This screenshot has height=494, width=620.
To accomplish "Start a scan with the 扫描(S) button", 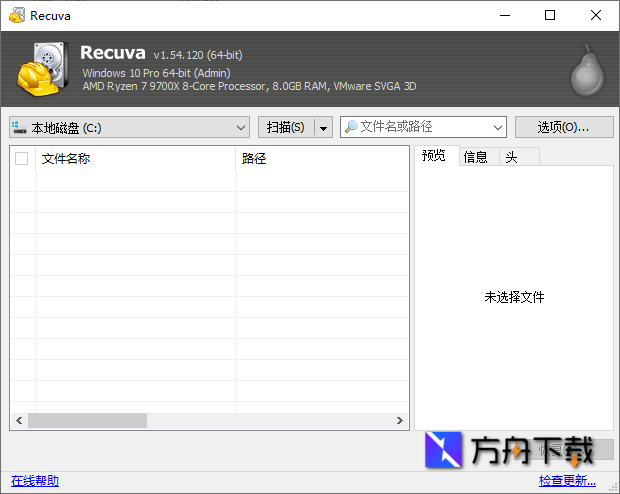I will coord(286,127).
